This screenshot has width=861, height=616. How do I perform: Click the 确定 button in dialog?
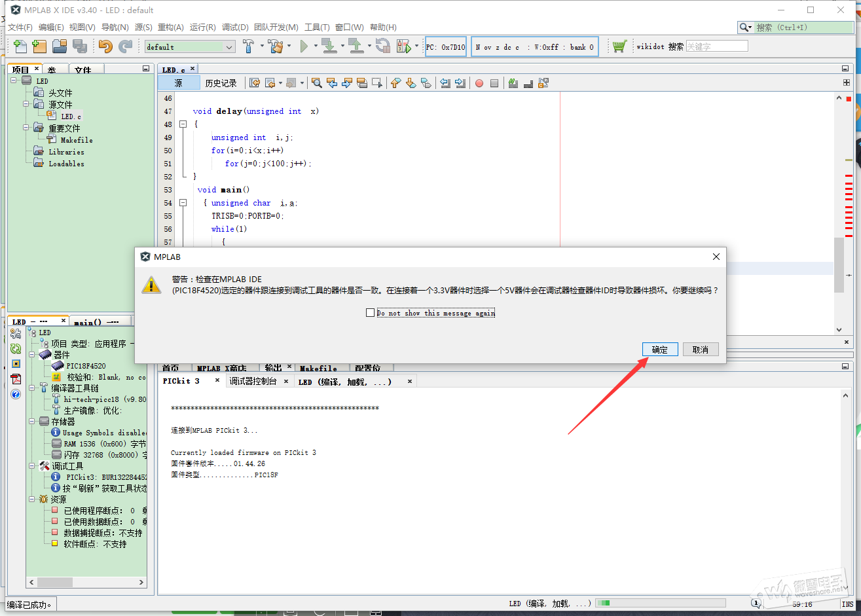[659, 350]
